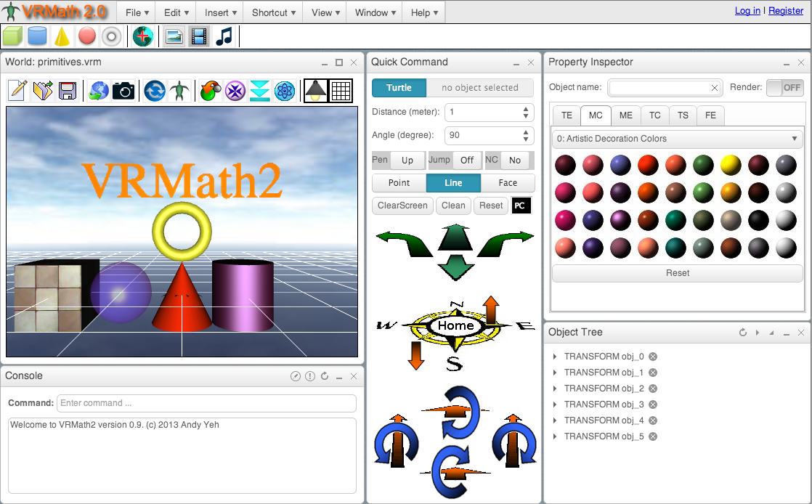Click the floppy disk save icon

coord(68,91)
